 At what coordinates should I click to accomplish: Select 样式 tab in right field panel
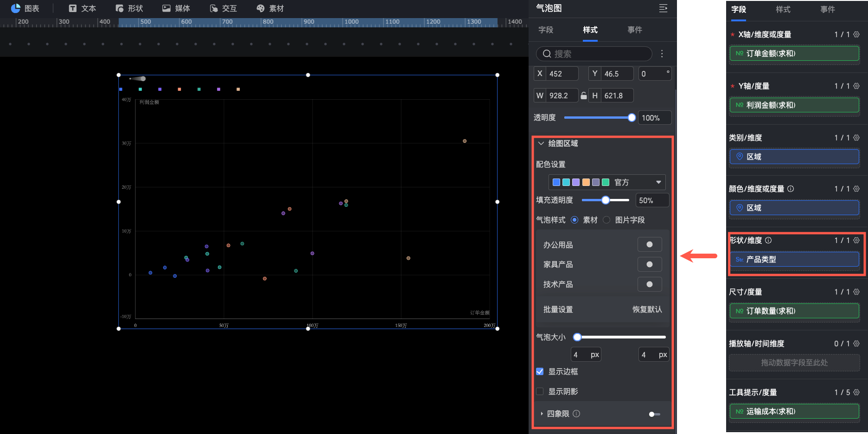point(783,9)
